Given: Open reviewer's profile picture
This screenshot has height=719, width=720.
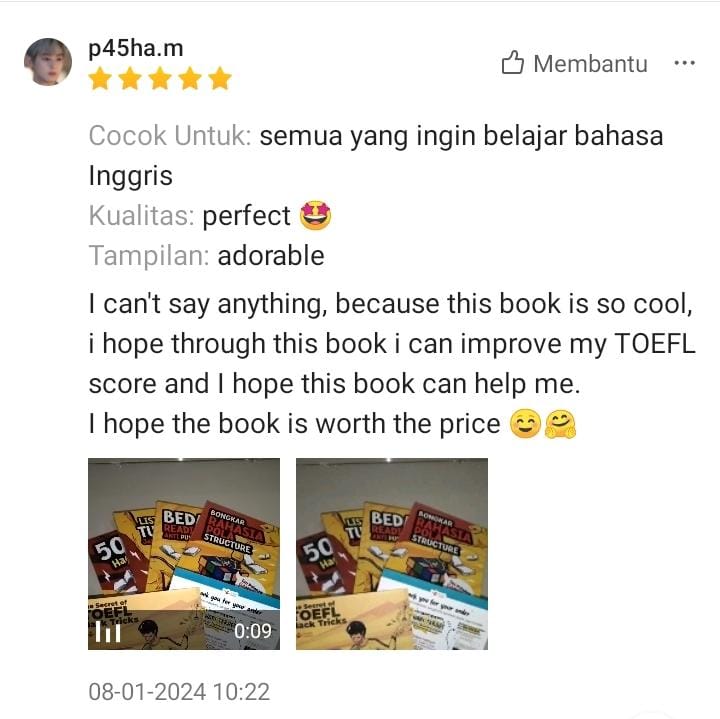Looking at the screenshot, I should pyautogui.click(x=48, y=62).
